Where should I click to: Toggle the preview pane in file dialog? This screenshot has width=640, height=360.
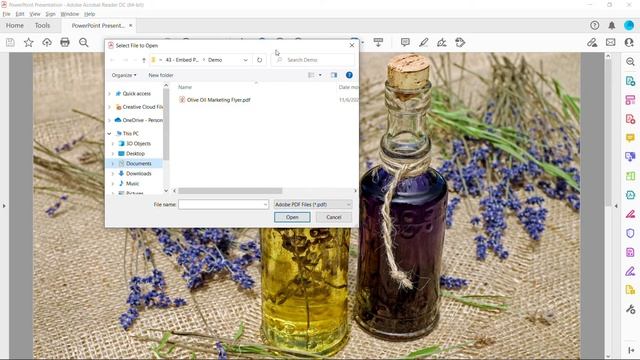point(334,75)
